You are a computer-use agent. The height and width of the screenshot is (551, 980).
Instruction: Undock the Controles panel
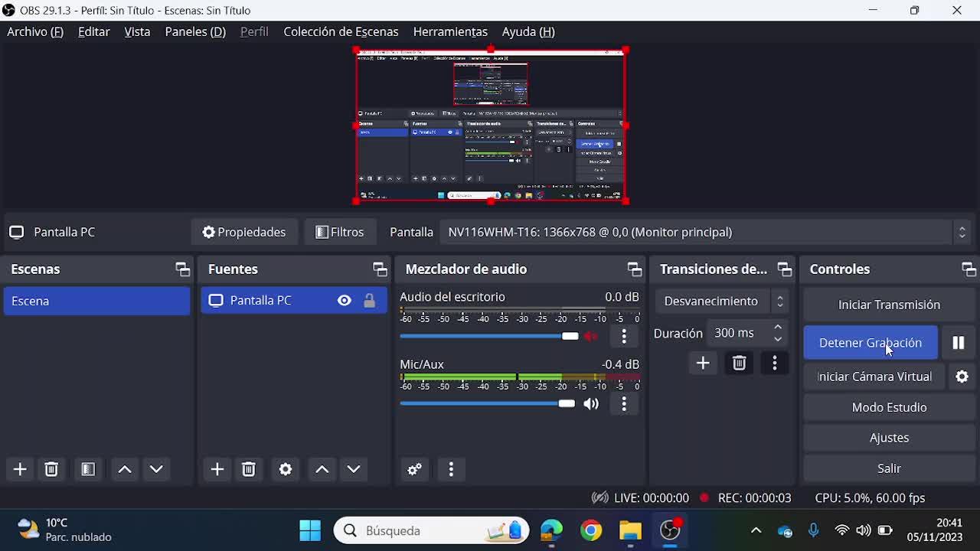coord(969,269)
